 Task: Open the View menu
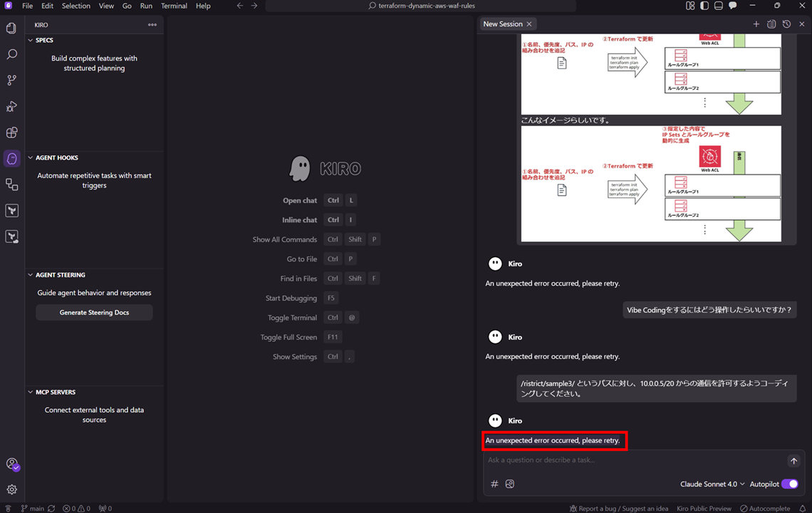106,6
